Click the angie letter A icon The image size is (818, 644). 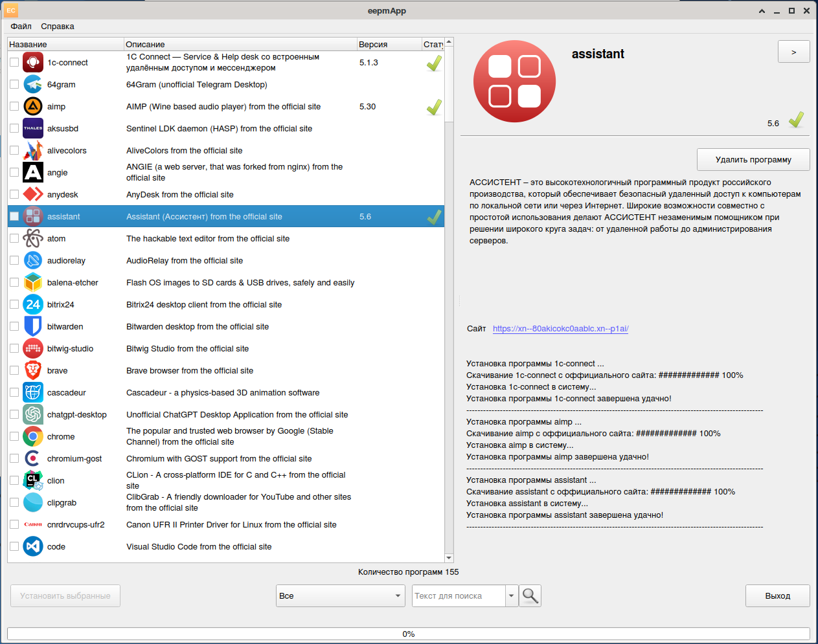click(x=33, y=173)
